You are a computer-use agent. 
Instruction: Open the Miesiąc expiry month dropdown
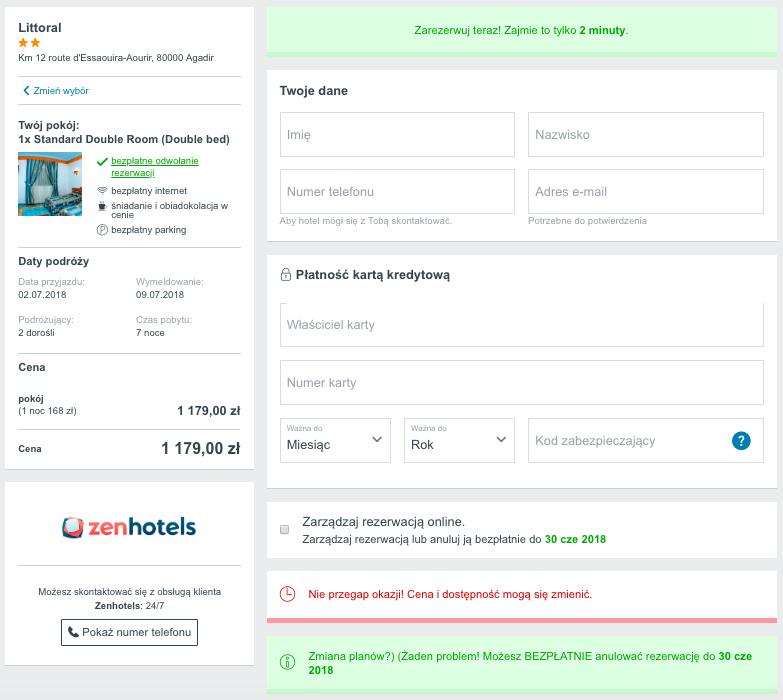335,440
